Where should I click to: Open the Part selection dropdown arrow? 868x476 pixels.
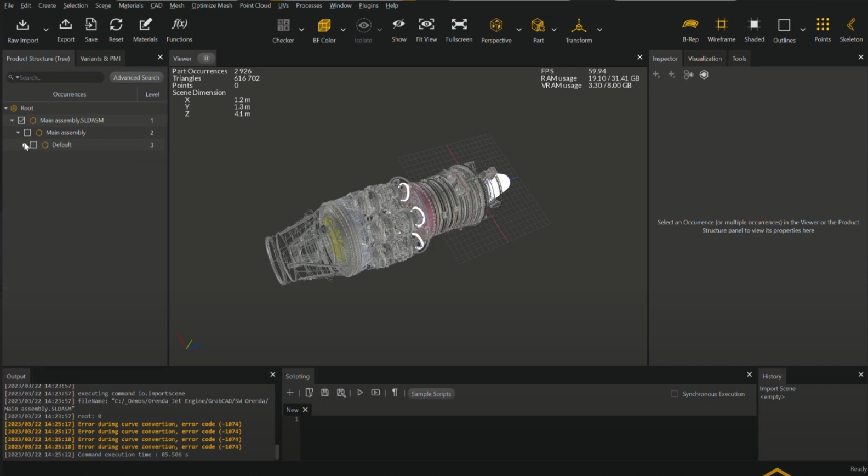coord(554,30)
